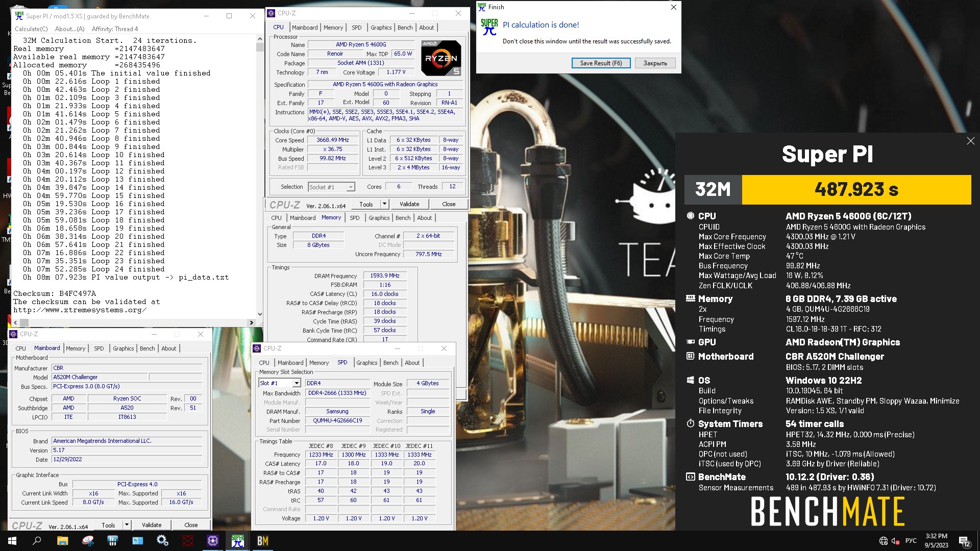The image size is (980, 551).
Task: Select Memory tab in Mainboard CPU-Z window
Action: (76, 348)
